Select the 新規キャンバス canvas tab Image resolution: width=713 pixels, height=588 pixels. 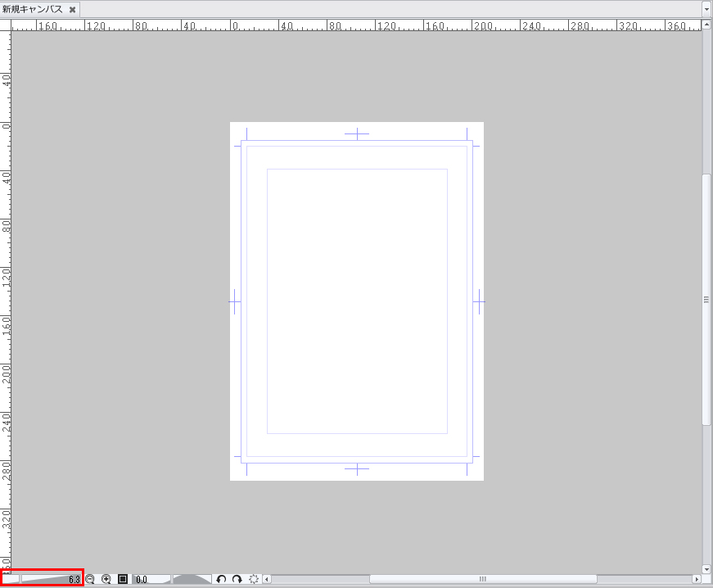tap(33, 9)
